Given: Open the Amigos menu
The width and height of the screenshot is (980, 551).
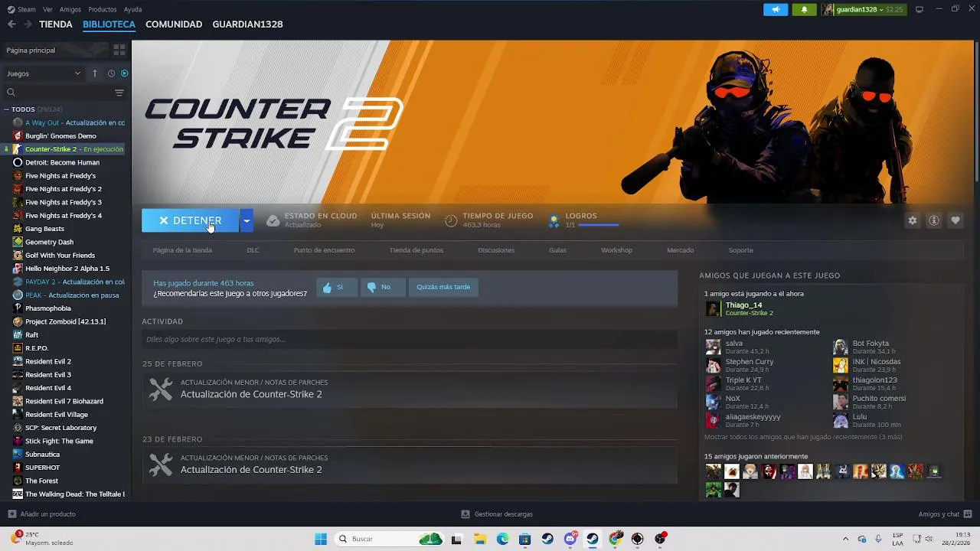Looking at the screenshot, I should click(x=70, y=9).
